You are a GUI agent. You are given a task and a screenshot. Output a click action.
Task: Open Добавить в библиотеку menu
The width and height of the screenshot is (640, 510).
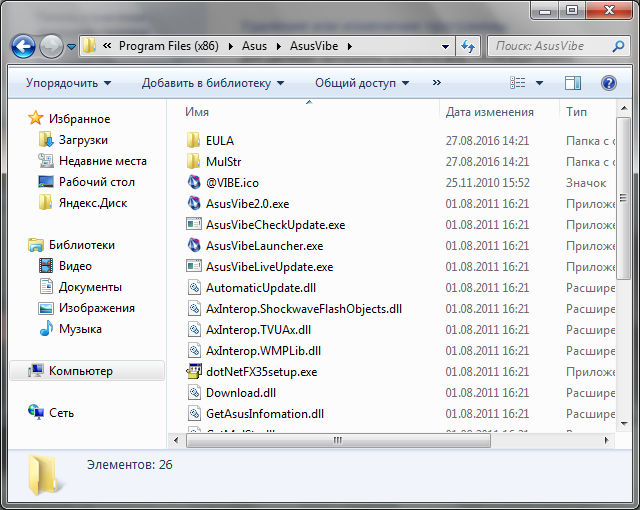click(x=213, y=83)
